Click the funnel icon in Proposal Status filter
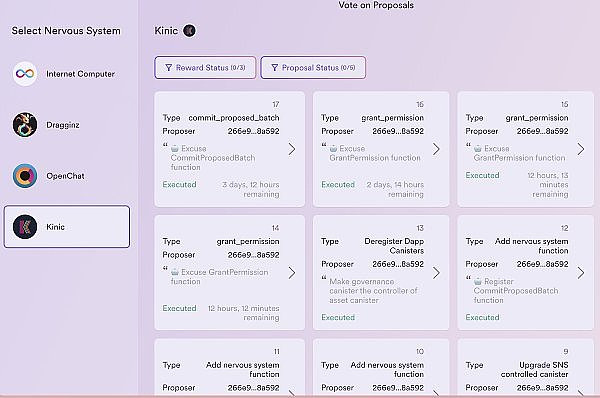Screen dimensions: 600x398 click(274, 68)
